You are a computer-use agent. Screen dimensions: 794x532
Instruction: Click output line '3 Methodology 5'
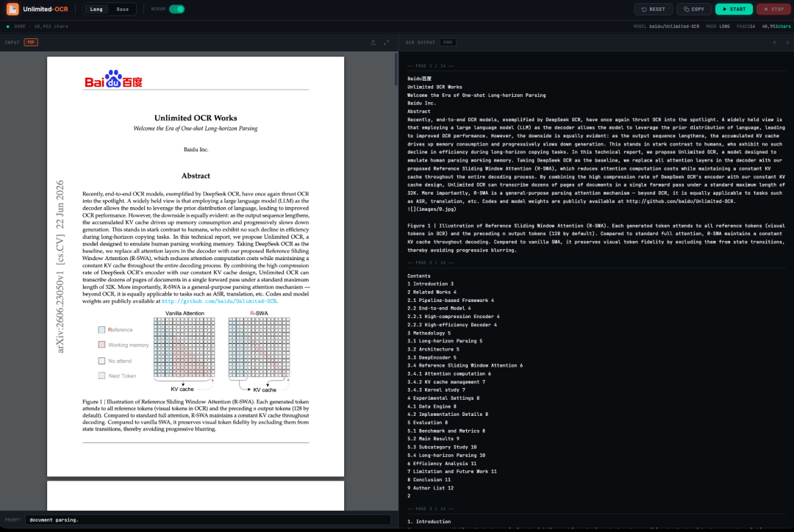tap(429, 333)
